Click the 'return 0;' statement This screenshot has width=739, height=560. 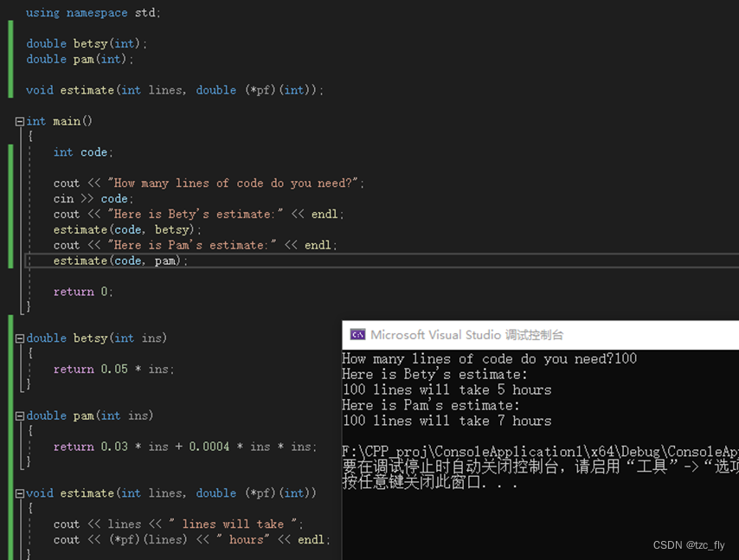click(x=83, y=292)
